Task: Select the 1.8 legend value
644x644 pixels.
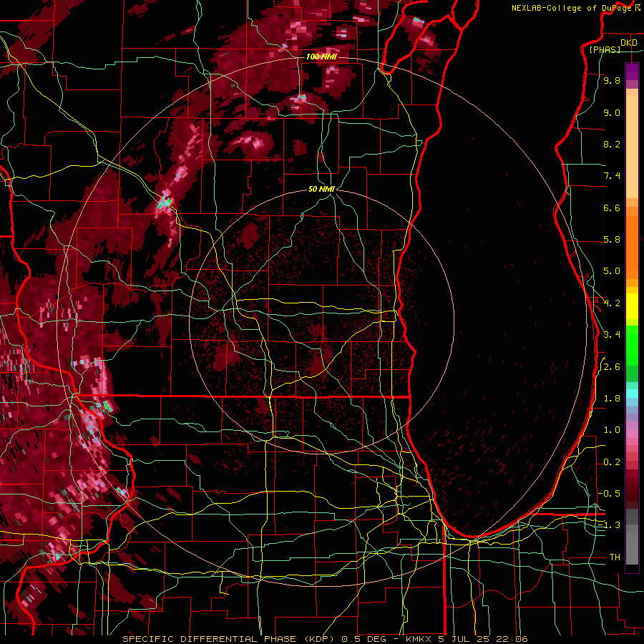Action: point(612,399)
